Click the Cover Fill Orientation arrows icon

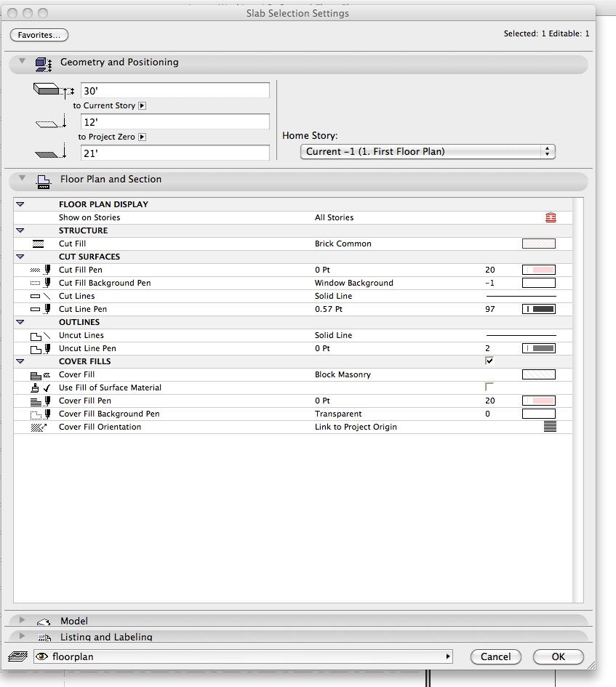pyautogui.click(x=37, y=427)
